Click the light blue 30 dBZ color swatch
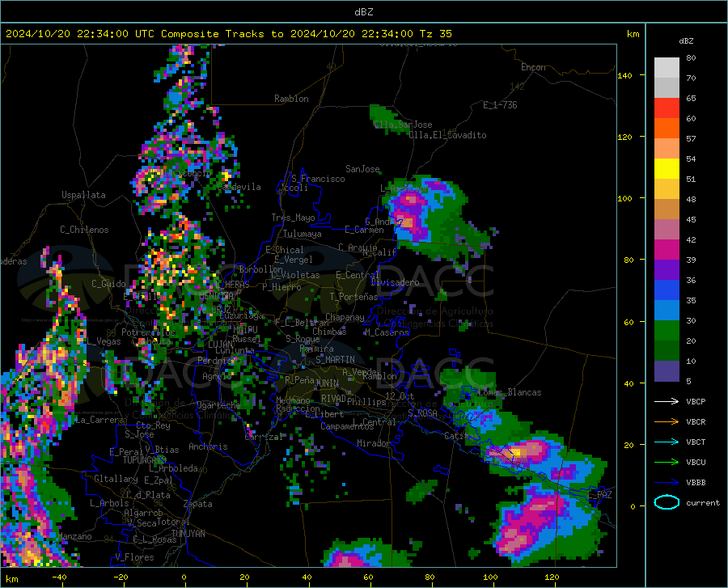This screenshot has height=588, width=728. [x=667, y=311]
